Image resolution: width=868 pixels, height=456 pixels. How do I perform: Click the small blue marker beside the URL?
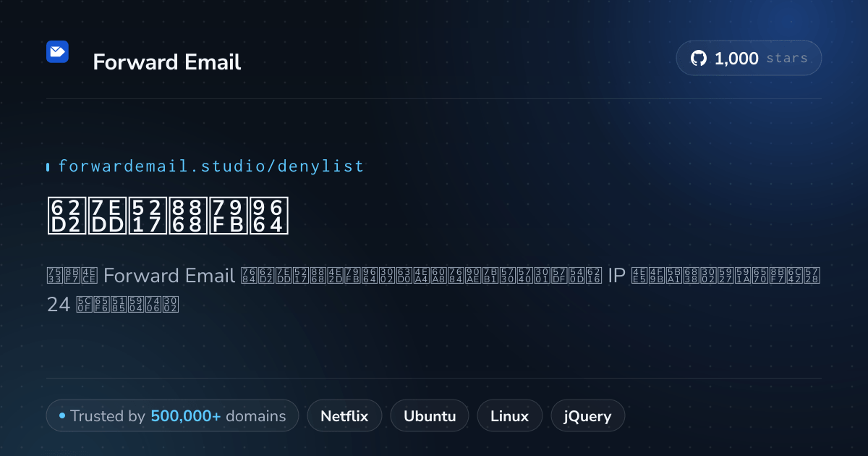tap(48, 167)
